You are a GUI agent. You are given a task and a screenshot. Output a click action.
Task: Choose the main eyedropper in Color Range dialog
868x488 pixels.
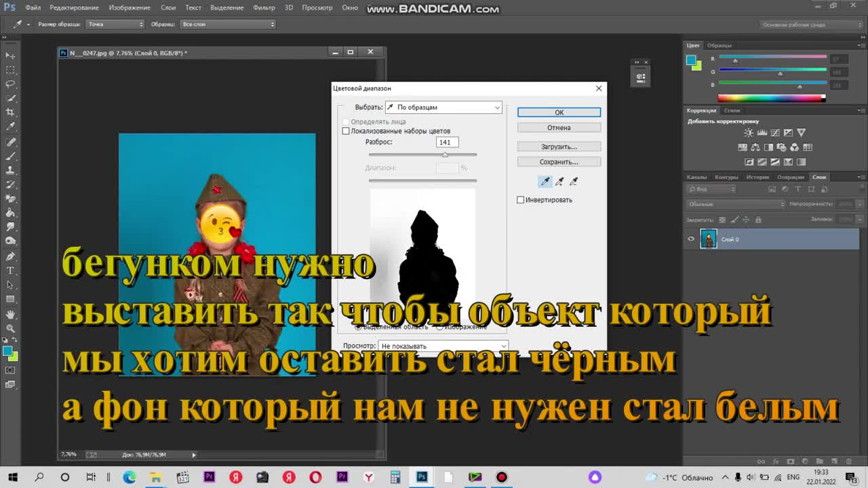click(x=545, y=181)
